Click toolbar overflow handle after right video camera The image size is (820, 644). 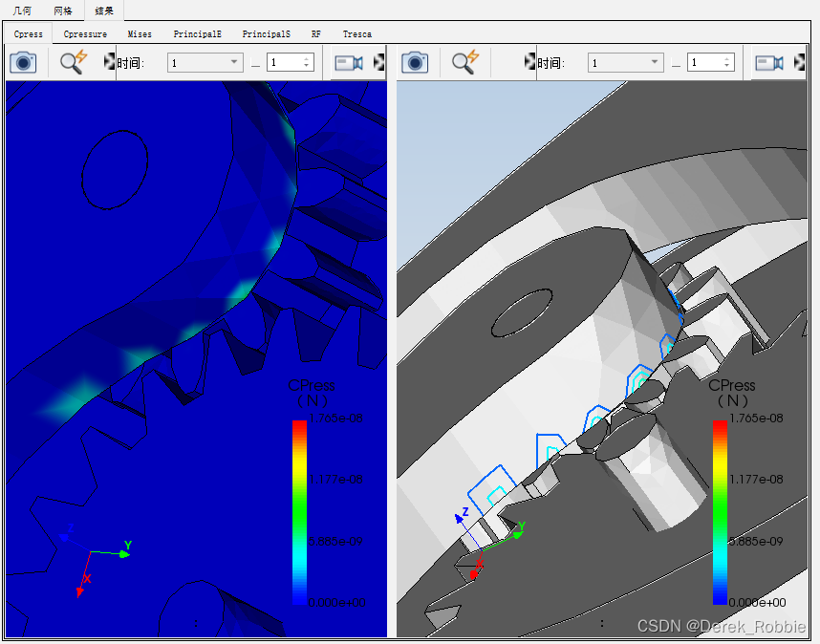(x=799, y=62)
